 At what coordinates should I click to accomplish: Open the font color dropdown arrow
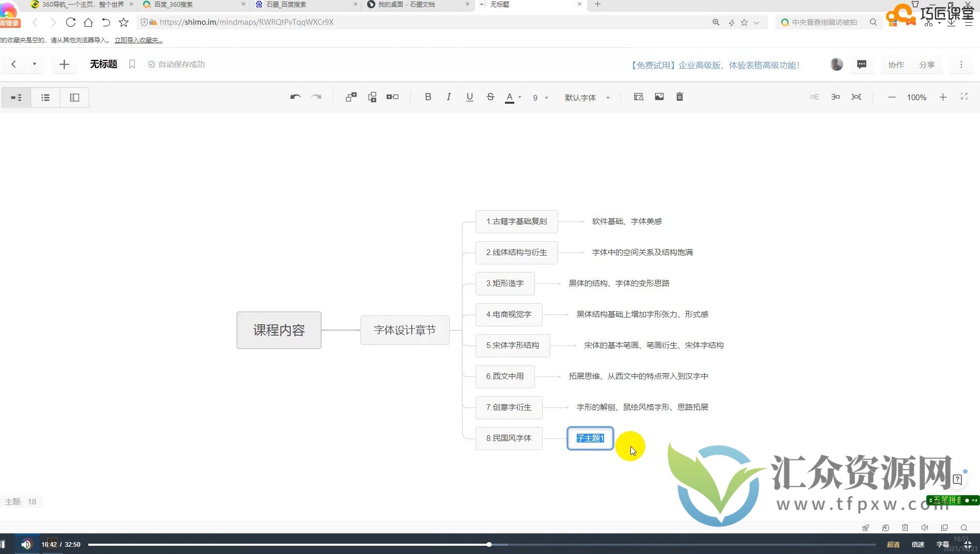pyautogui.click(x=519, y=98)
